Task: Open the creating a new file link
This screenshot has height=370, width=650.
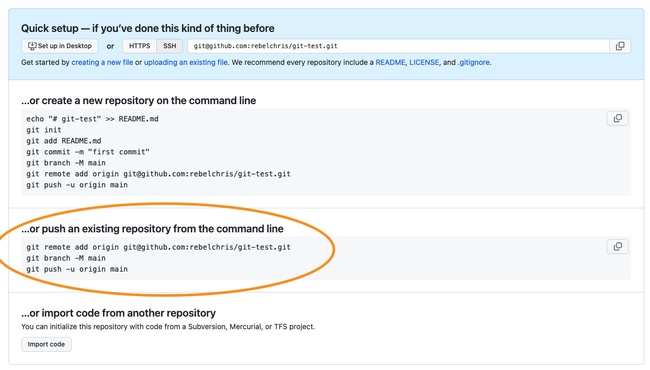Action: 102,63
